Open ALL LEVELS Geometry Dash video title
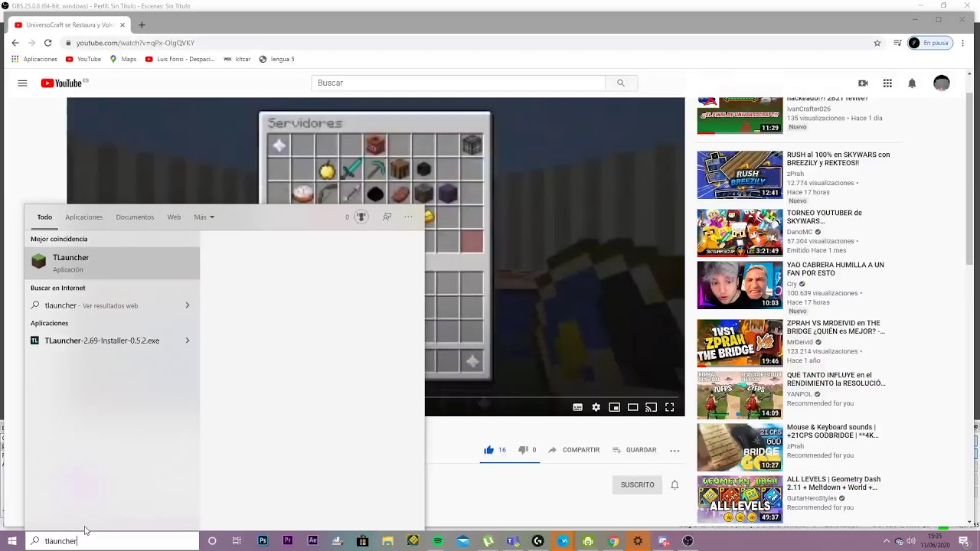 point(833,483)
